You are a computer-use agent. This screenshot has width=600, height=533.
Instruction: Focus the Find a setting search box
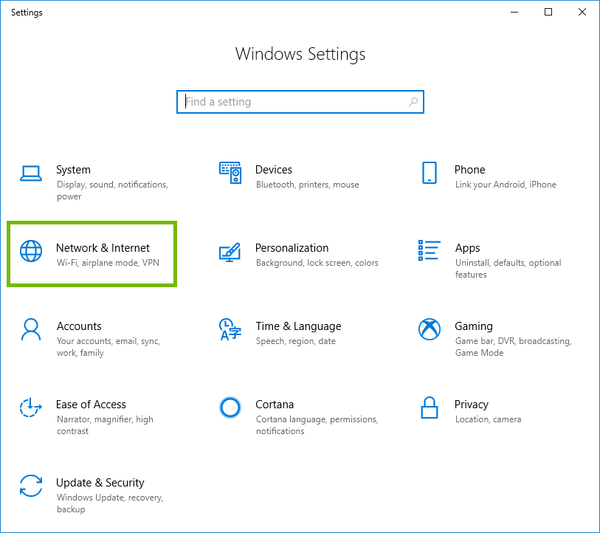[300, 102]
